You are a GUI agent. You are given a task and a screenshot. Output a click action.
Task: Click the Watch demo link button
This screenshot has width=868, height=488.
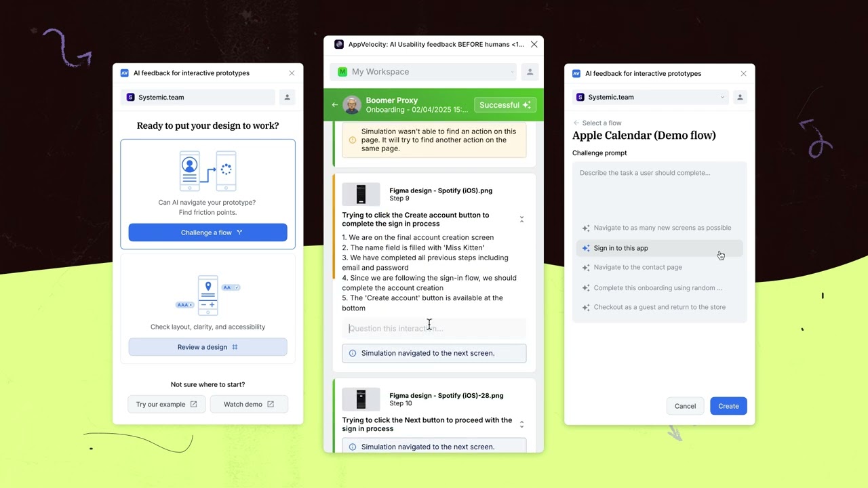[x=249, y=405]
